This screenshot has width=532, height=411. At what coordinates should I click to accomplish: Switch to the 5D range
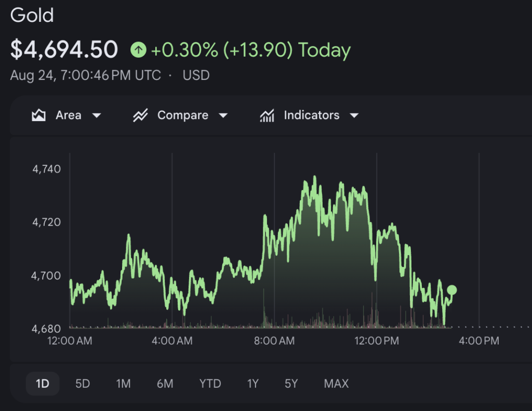83,384
